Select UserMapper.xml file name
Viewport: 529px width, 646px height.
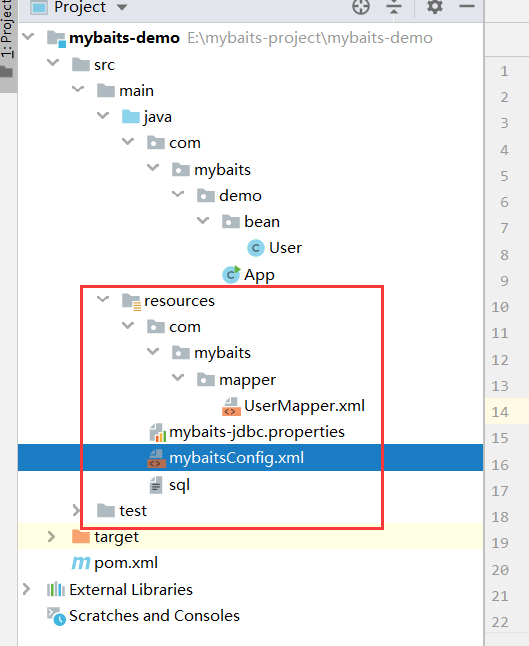click(304, 406)
